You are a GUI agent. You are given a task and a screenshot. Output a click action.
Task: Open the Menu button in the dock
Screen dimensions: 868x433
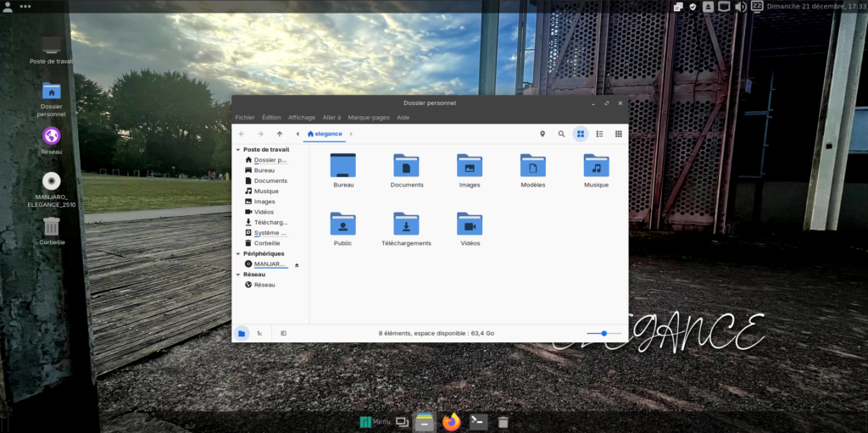coord(375,422)
